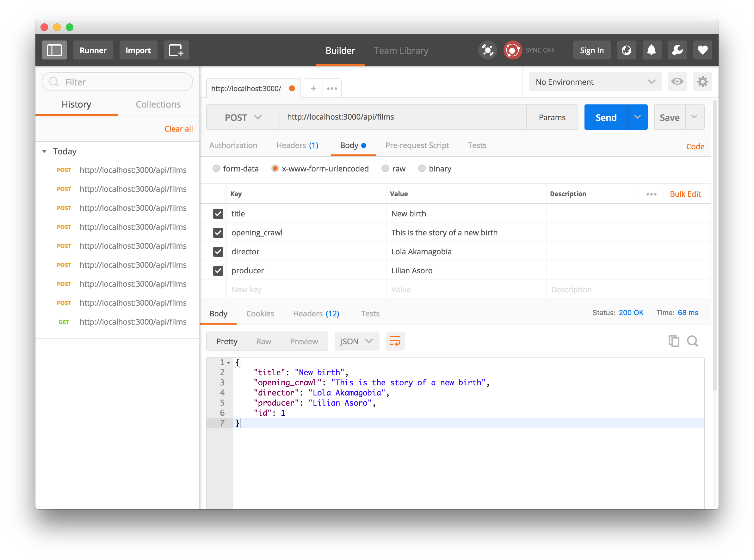Select the raw radio button option
Screen dimensions: 754x560
385,169
